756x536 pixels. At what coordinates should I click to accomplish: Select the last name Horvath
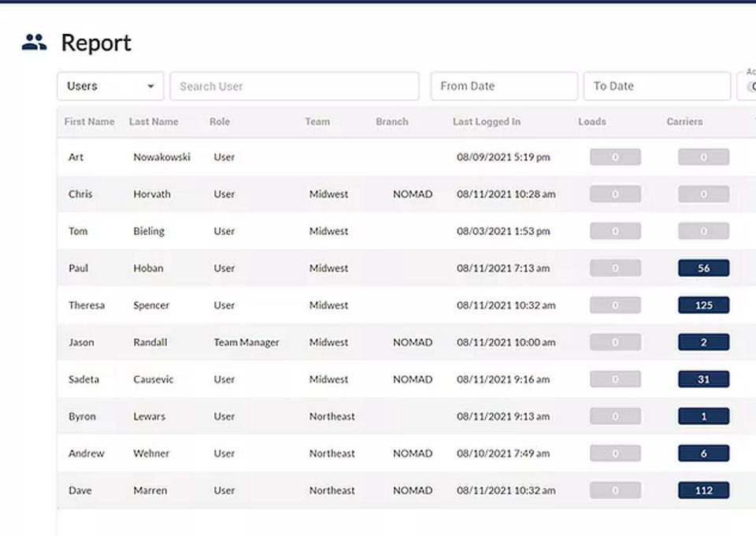tap(152, 194)
